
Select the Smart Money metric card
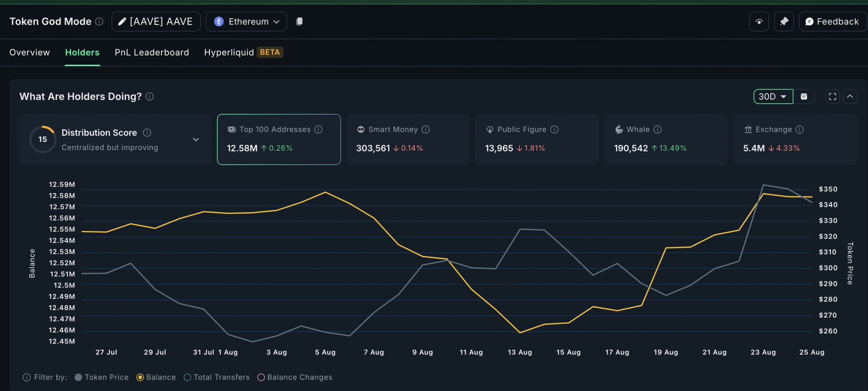coord(408,139)
